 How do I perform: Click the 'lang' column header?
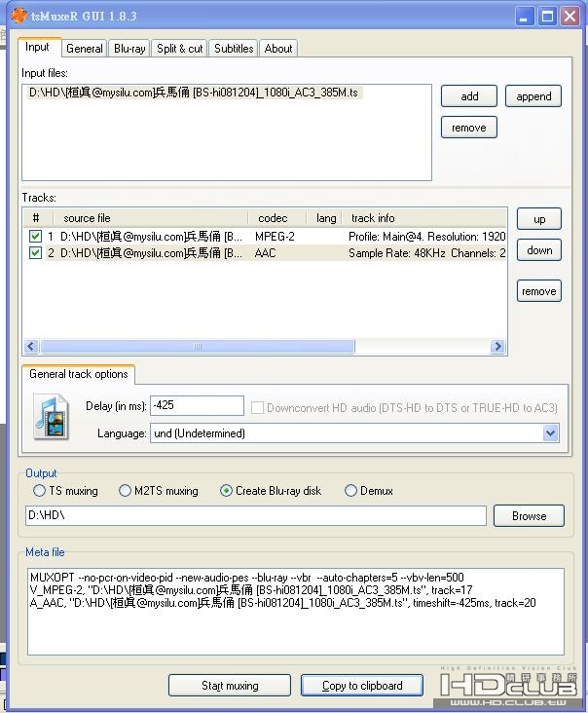(325, 218)
